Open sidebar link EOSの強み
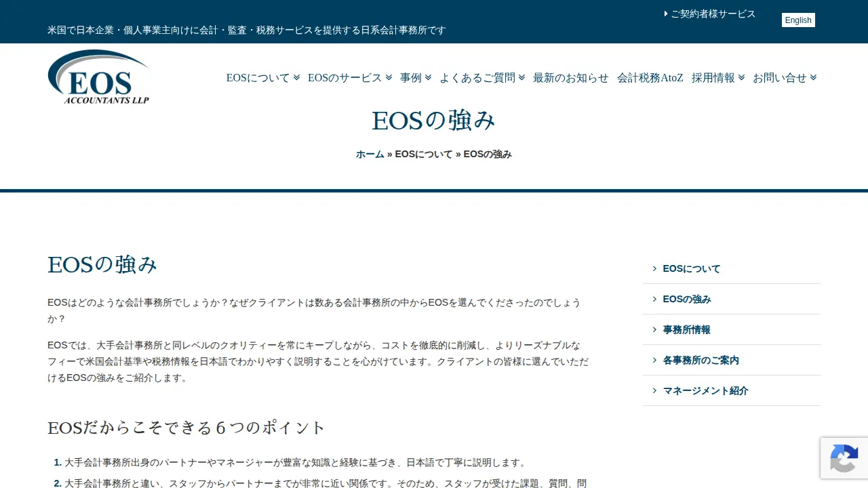This screenshot has width=868, height=488. pos(687,299)
